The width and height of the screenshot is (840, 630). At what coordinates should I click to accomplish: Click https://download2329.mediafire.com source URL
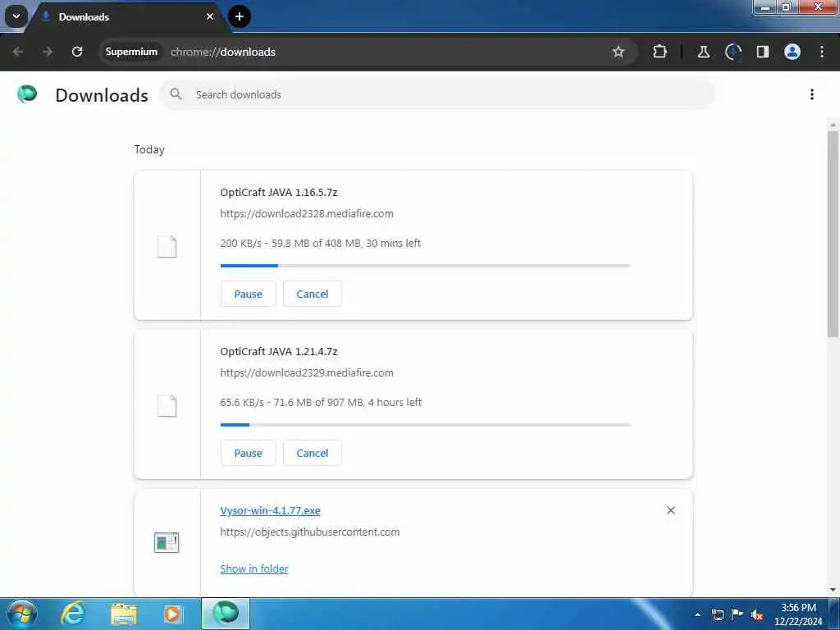307,373
